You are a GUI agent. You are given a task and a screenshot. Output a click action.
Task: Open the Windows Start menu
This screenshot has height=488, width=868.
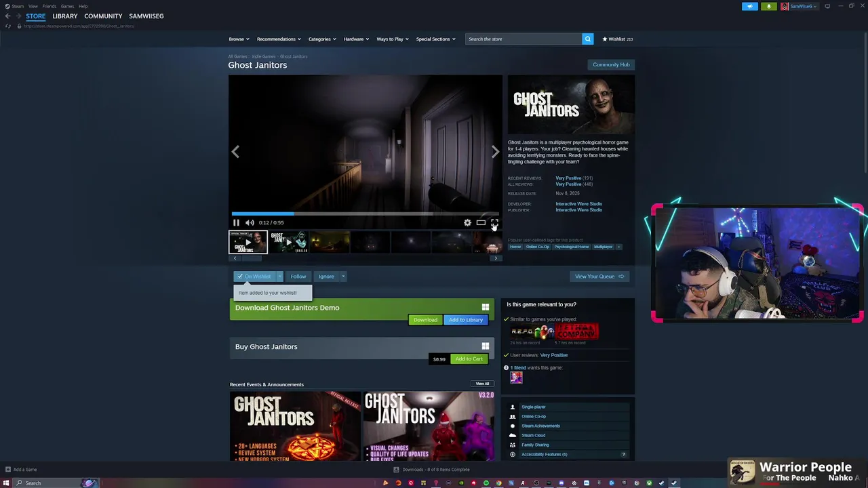6,483
